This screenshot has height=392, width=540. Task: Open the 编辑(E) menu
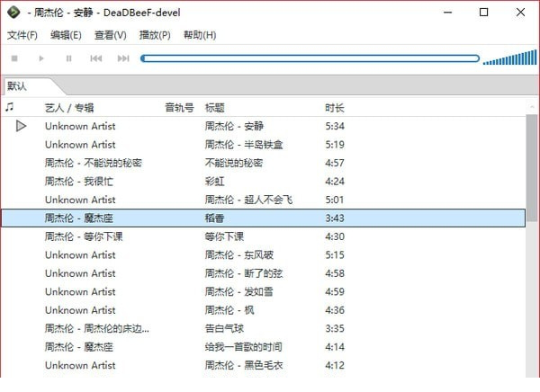point(66,35)
